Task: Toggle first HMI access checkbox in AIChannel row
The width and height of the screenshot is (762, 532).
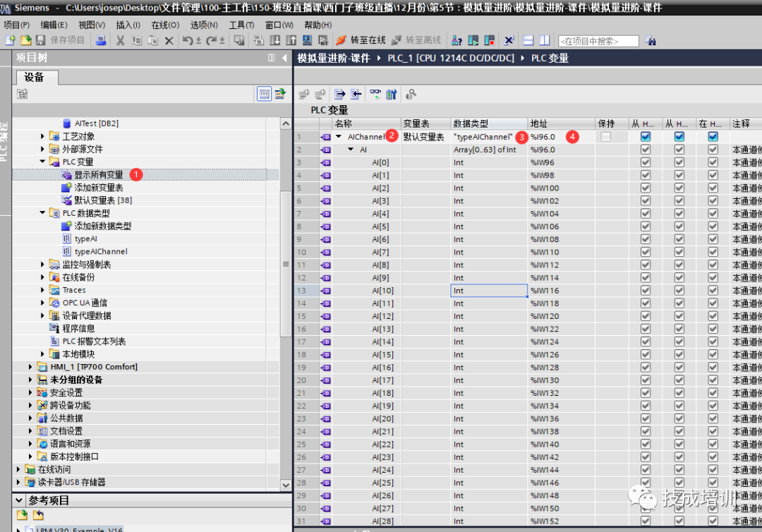Action: click(x=646, y=137)
